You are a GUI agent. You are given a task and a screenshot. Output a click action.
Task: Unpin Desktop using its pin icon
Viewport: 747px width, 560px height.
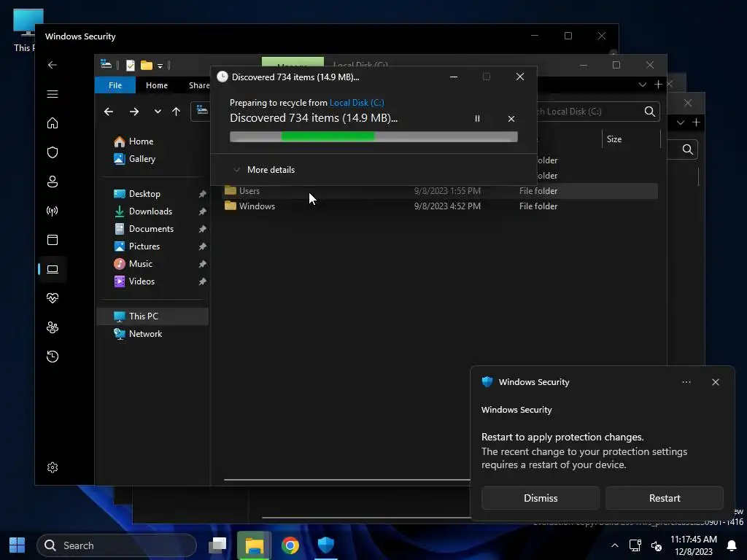pyautogui.click(x=203, y=194)
